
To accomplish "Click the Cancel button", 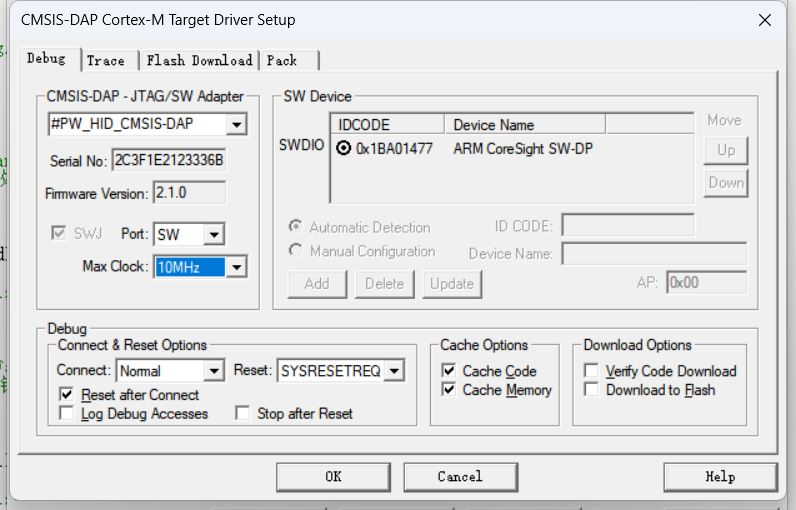I will pos(460,477).
